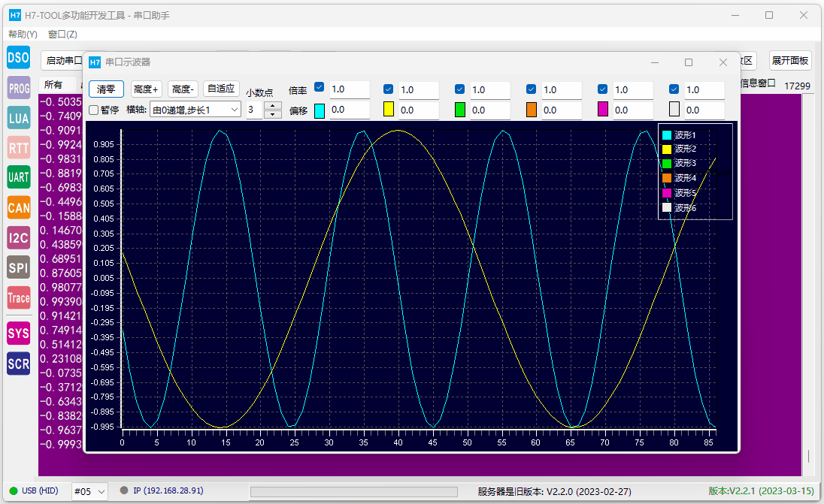Click the 高度- decrease height button
The image size is (824, 504).
tap(183, 89)
